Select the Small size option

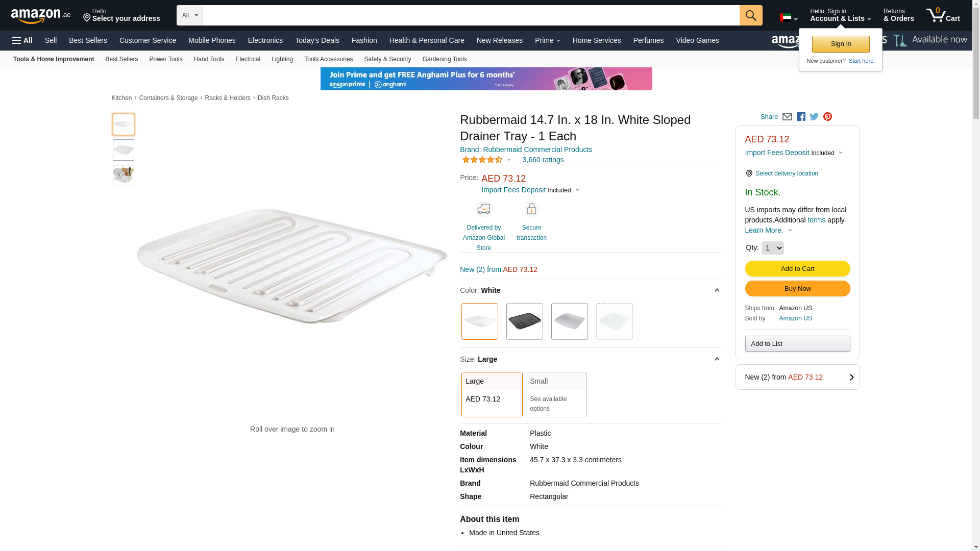tap(556, 394)
